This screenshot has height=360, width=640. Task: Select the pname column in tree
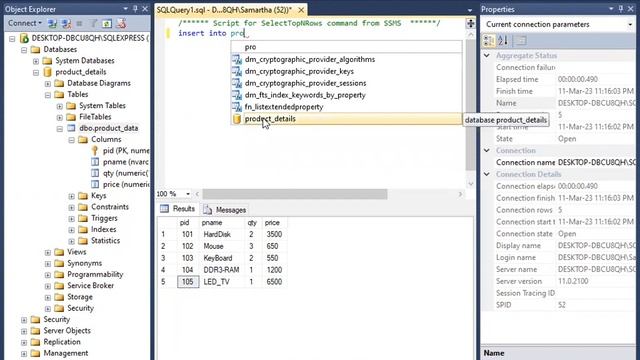pos(125,162)
